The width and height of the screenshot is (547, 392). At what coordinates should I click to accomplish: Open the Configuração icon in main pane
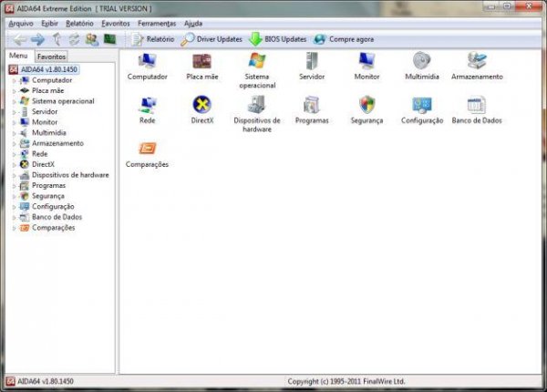[422, 106]
